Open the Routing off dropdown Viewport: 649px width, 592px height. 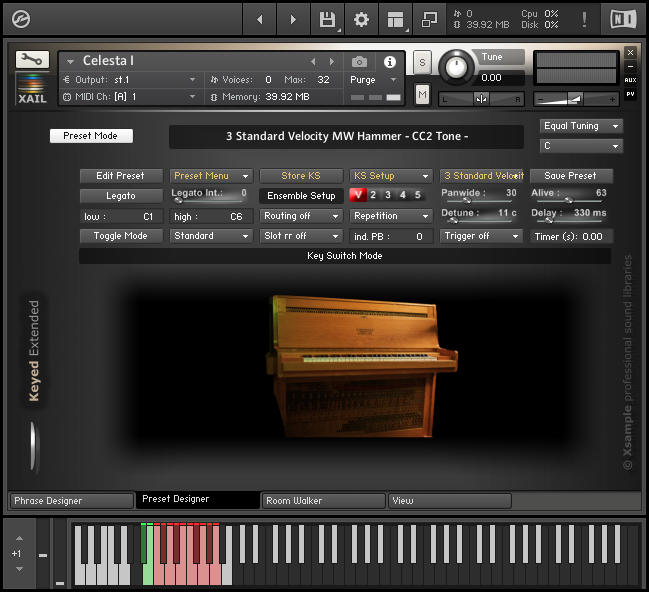301,216
